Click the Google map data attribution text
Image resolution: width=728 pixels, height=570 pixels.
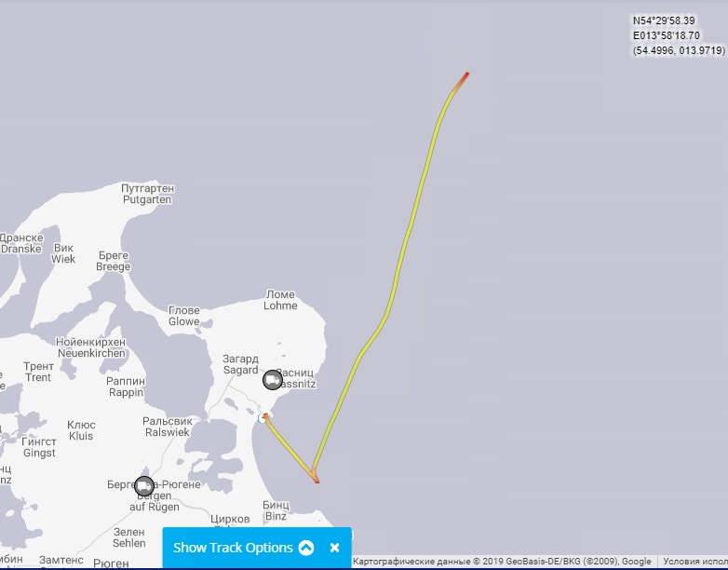point(502,562)
